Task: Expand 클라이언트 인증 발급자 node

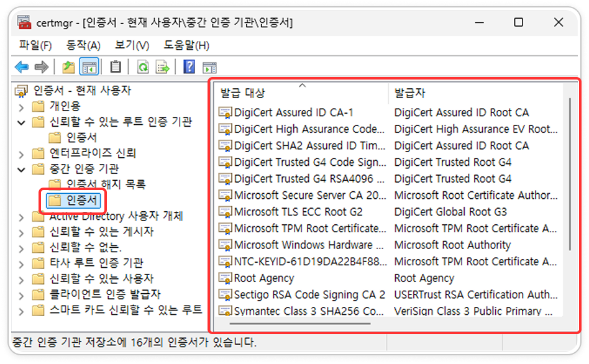Action: pos(21,296)
